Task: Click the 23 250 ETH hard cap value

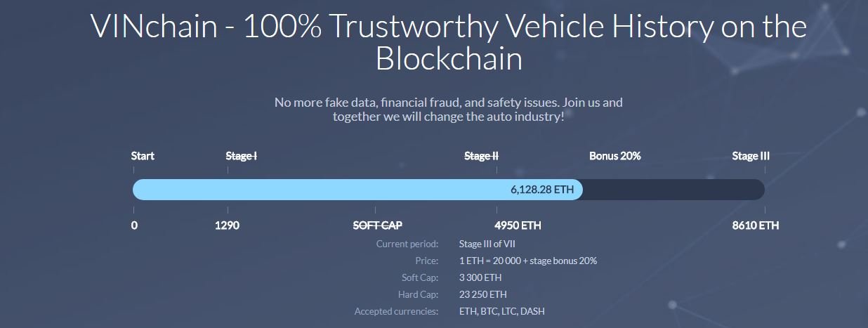Action: [x=482, y=294]
